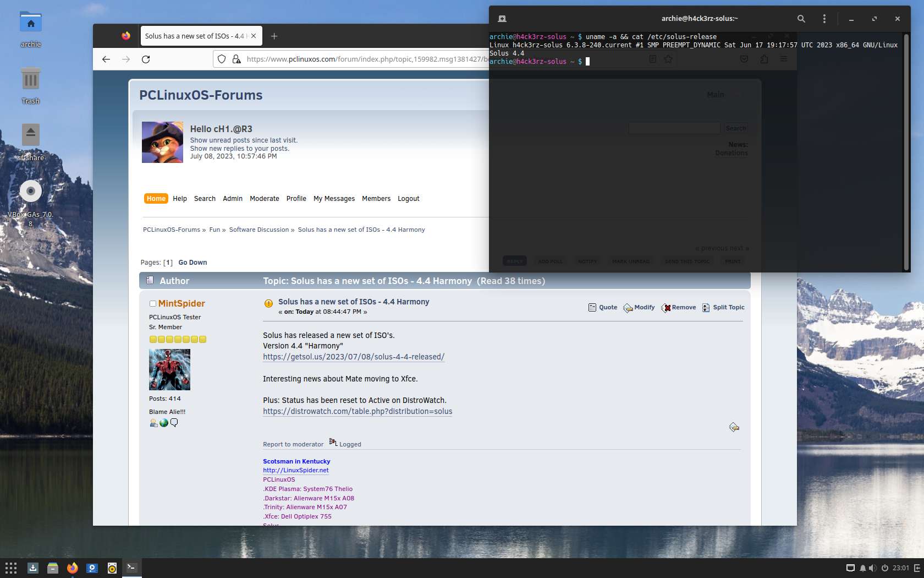The width and height of the screenshot is (924, 578).
Task: Click the 23:01 clock
Action: pyautogui.click(x=901, y=568)
